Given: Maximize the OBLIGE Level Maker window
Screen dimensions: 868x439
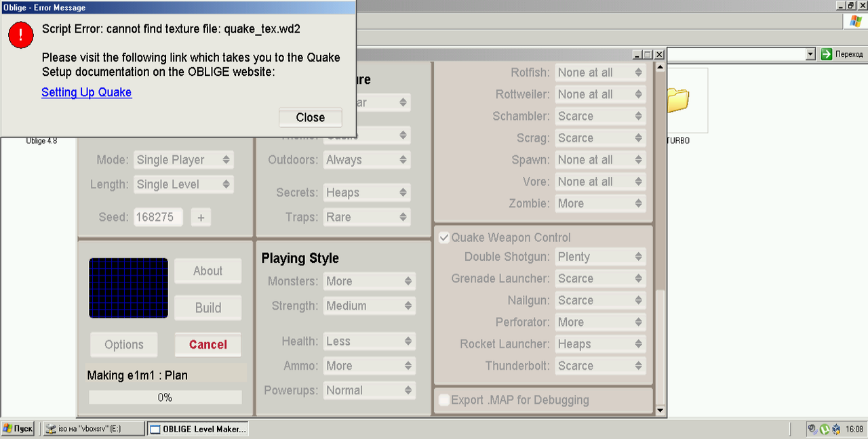Looking at the screenshot, I should pyautogui.click(x=647, y=54).
